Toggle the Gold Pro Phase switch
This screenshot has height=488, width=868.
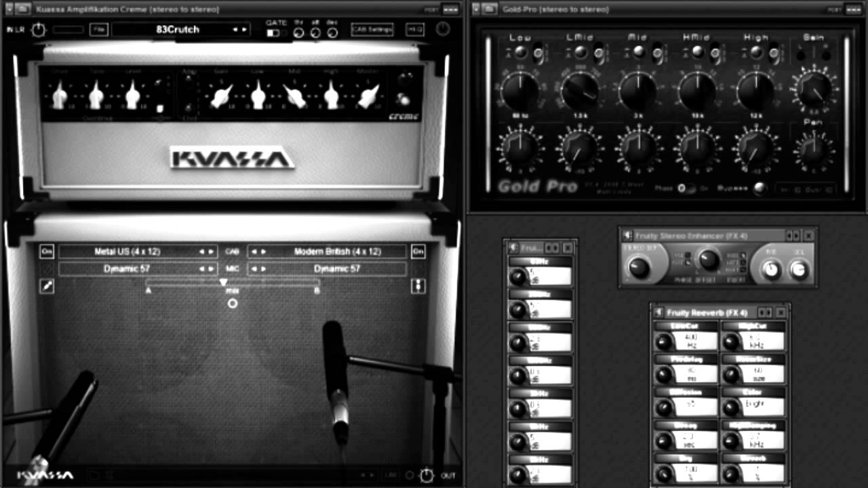[686, 188]
